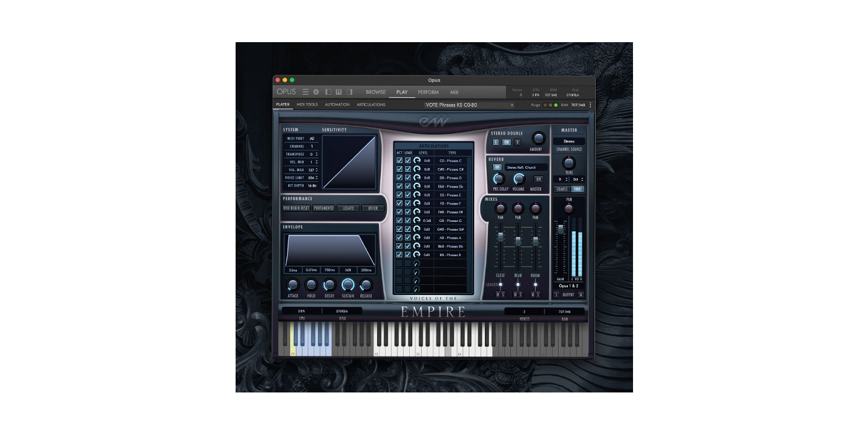Click the Attack envelope knob

click(x=293, y=285)
